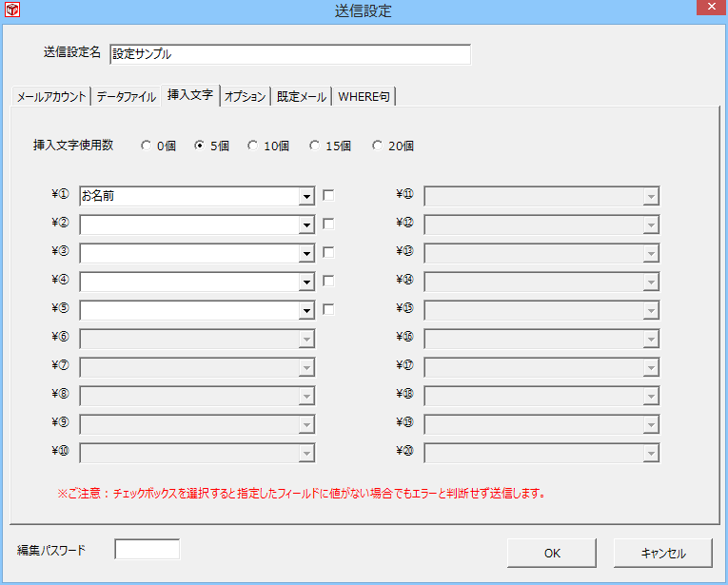Switch to the 既定メール tab
Viewport: 728px width, 585px height.
pos(302,96)
